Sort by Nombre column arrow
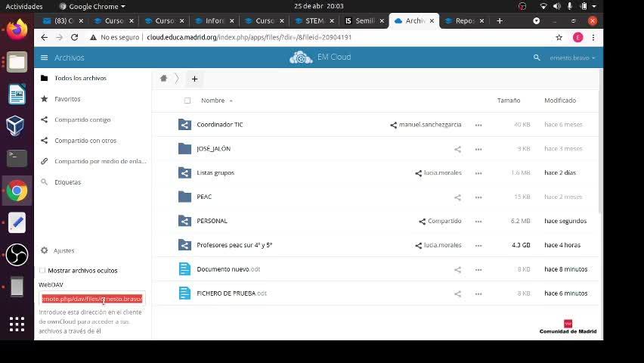644x363 pixels. pyautogui.click(x=231, y=101)
